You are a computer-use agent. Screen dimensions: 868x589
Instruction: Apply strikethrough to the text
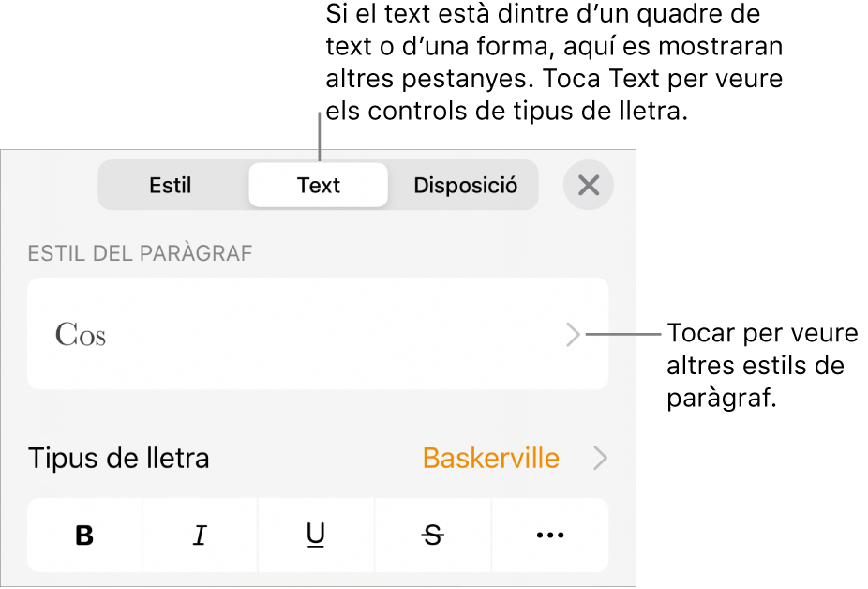[432, 535]
